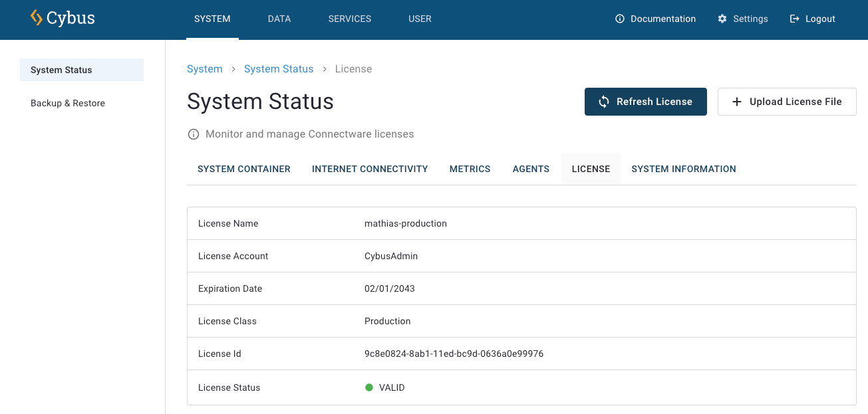This screenshot has height=414, width=868.
Task: Click the Settings gear icon
Action: (x=722, y=19)
